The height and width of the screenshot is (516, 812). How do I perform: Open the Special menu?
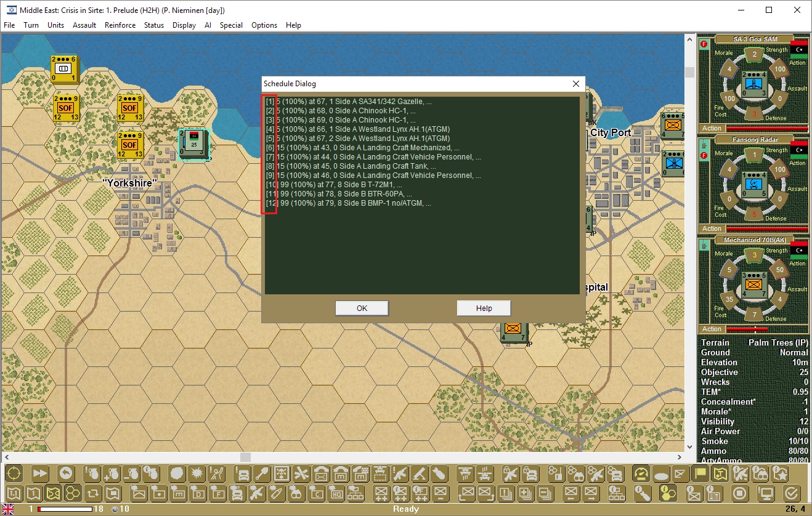(231, 25)
